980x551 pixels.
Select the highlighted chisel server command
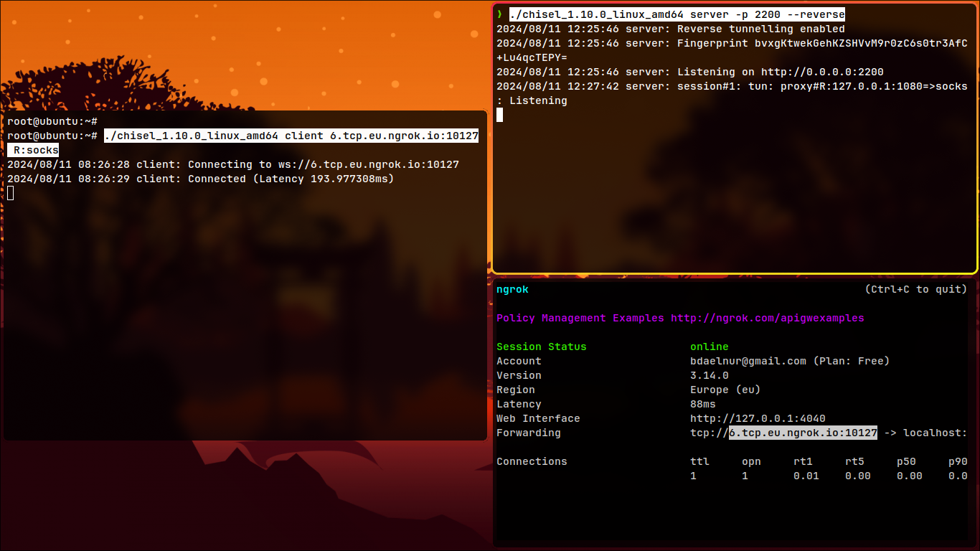[x=677, y=14]
